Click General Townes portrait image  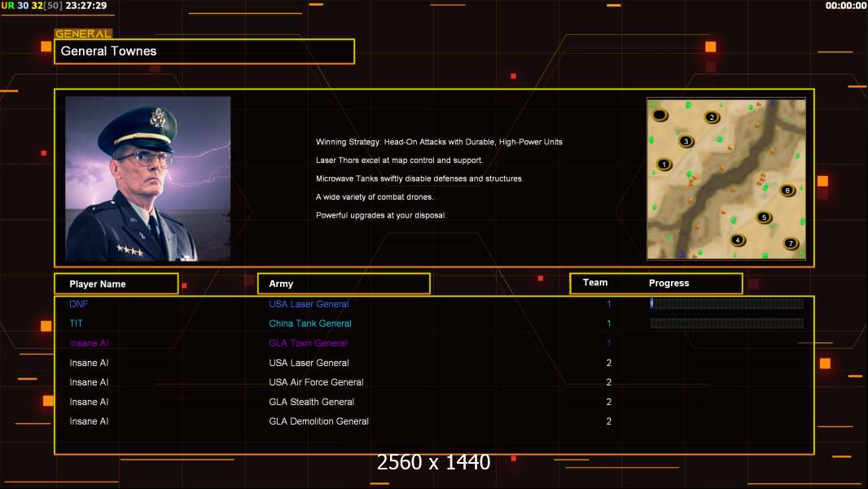coord(148,178)
